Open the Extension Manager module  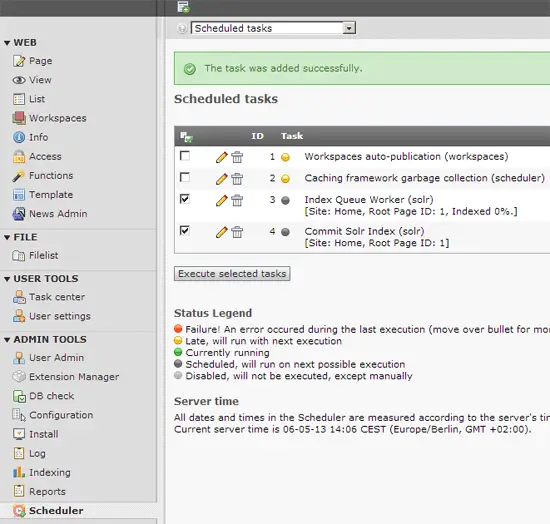coord(65,377)
